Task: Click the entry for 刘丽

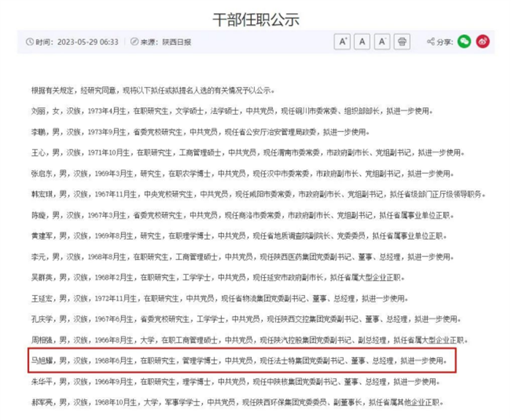Action: [x=232, y=112]
